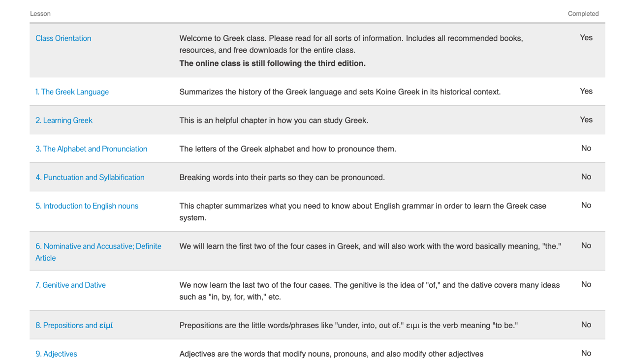Open 5. Introduction to English nouns
The image size is (630, 364).
coord(87,206)
